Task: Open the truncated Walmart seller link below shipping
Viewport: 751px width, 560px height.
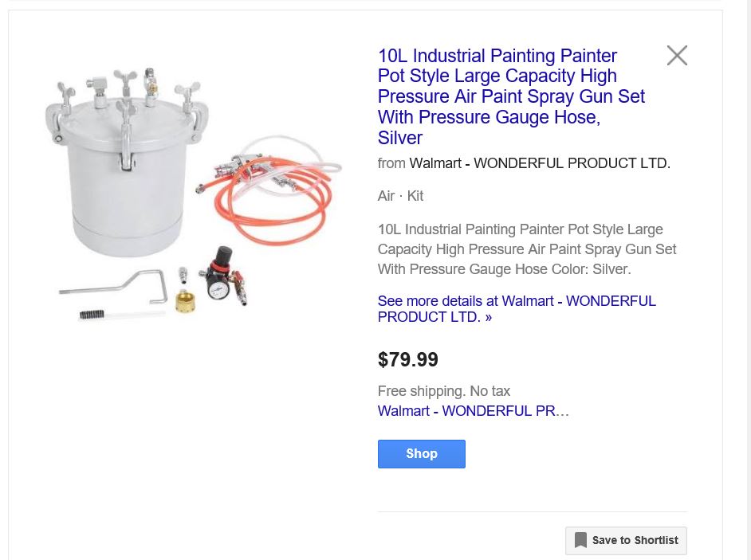Action: pos(473,411)
